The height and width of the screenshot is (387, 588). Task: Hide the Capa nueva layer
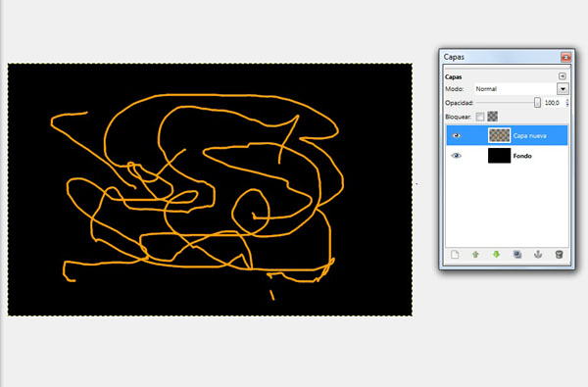pyautogui.click(x=456, y=135)
